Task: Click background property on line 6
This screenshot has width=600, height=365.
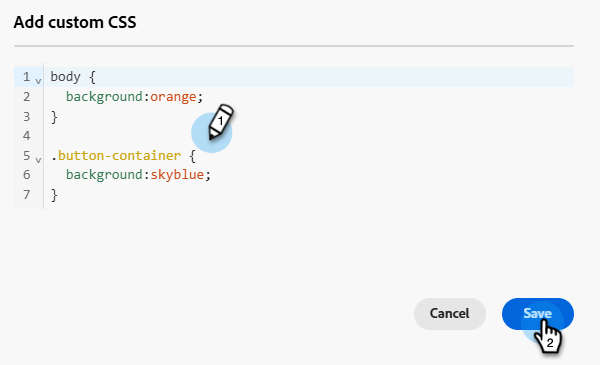Action: point(104,175)
